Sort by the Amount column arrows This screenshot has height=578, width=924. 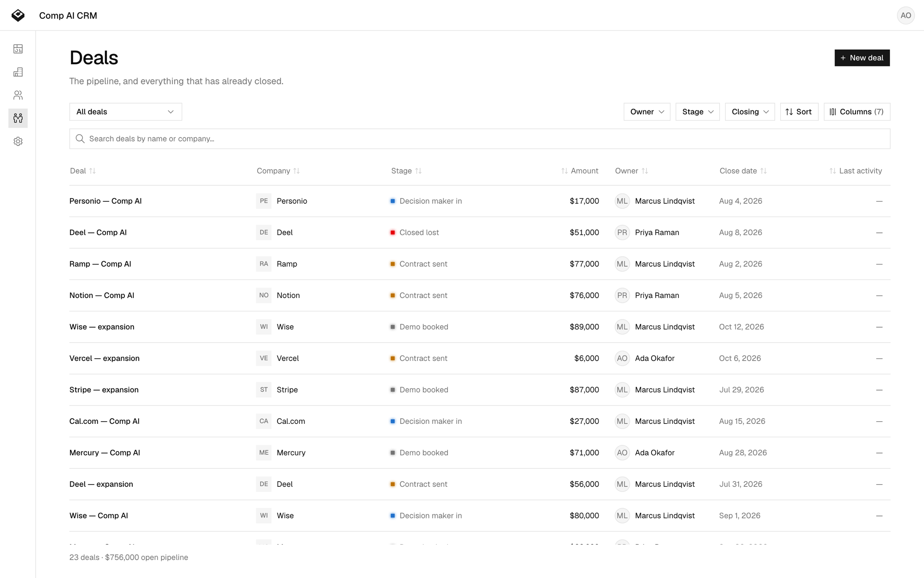click(x=564, y=171)
